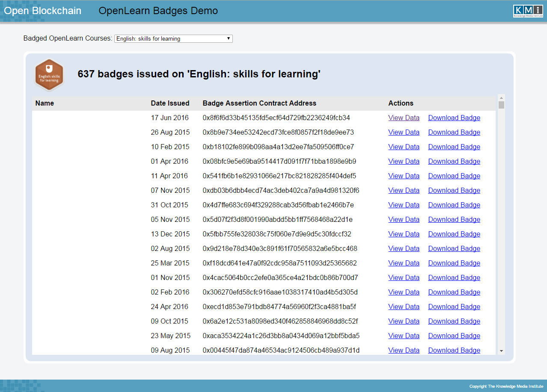Download Badge issued on 25 Mar 2015
Screen dimensions: 547x392
pos(454,263)
